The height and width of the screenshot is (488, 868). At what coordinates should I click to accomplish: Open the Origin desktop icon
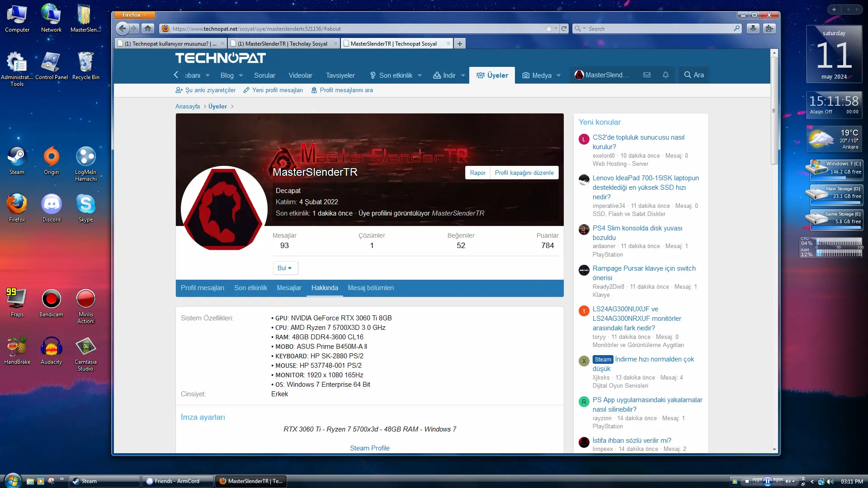[51, 160]
